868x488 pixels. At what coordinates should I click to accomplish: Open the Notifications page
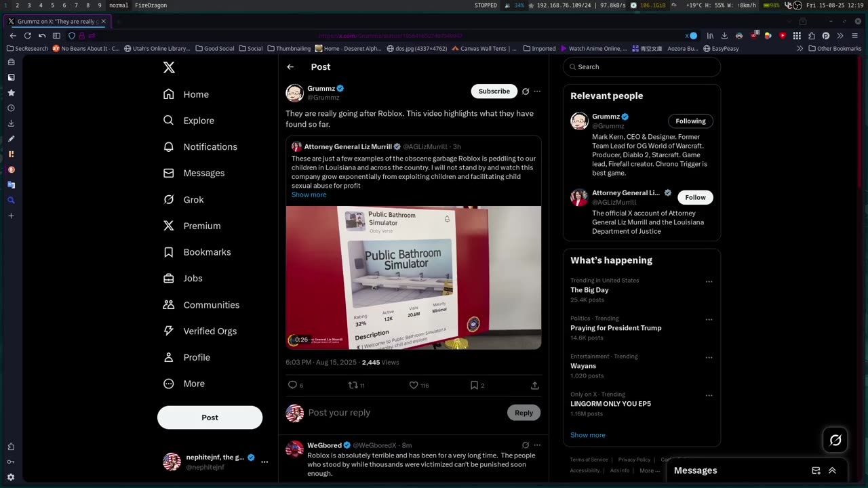click(x=201, y=146)
